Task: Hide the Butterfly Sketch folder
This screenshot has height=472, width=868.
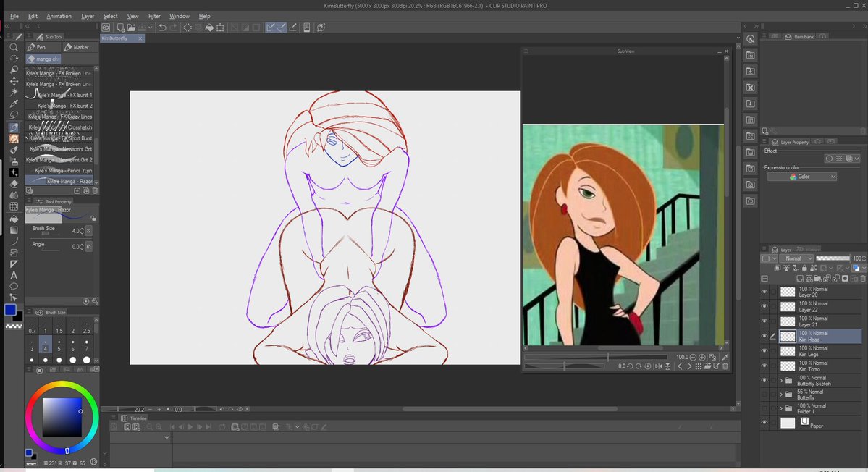Action: pos(764,380)
